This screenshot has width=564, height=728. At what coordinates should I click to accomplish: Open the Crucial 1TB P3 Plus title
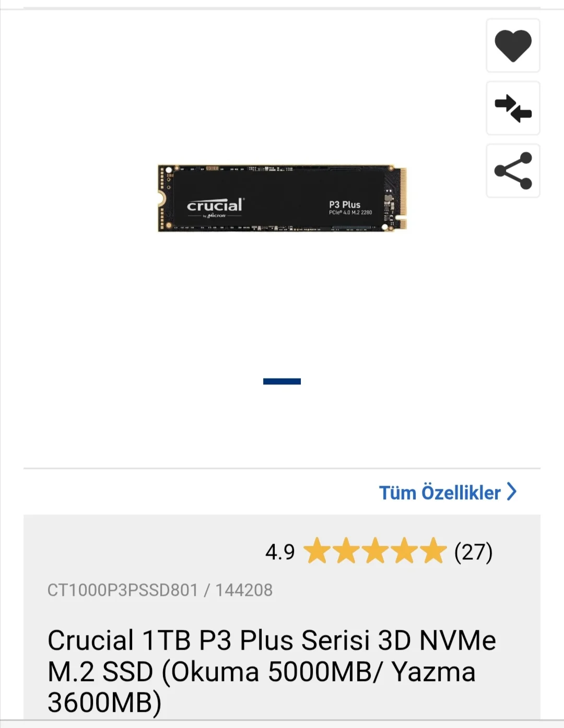click(272, 671)
